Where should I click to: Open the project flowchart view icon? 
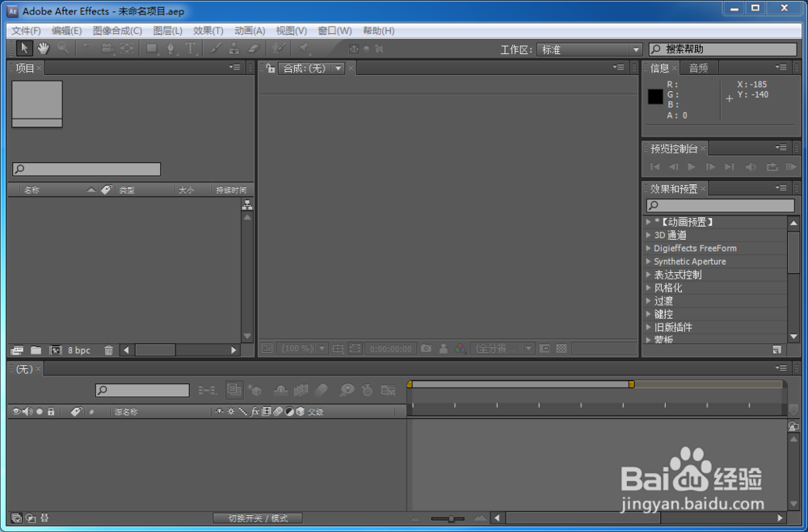tap(247, 205)
